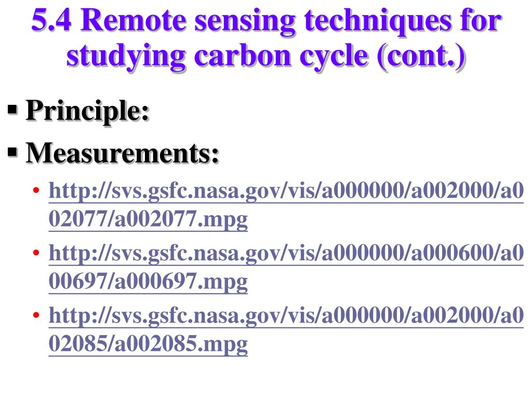532x399 pixels.
Task: Select the "Principle:" bullet text
Action: click(x=87, y=111)
